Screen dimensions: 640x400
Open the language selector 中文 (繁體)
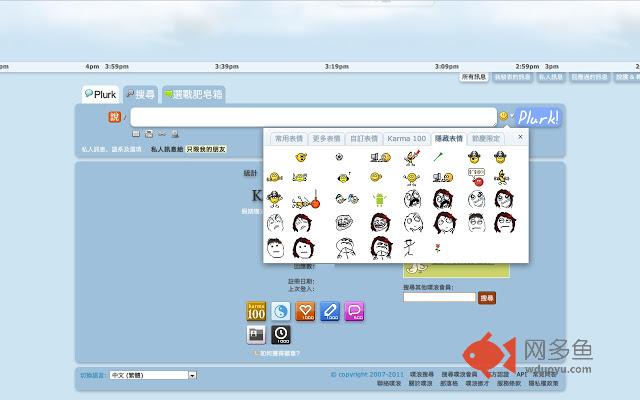(153, 375)
